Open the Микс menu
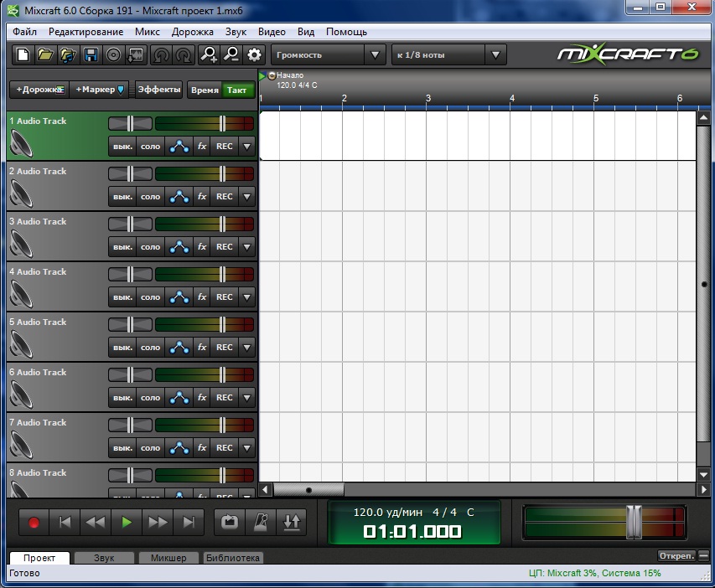The image size is (715, 588). 148,32
